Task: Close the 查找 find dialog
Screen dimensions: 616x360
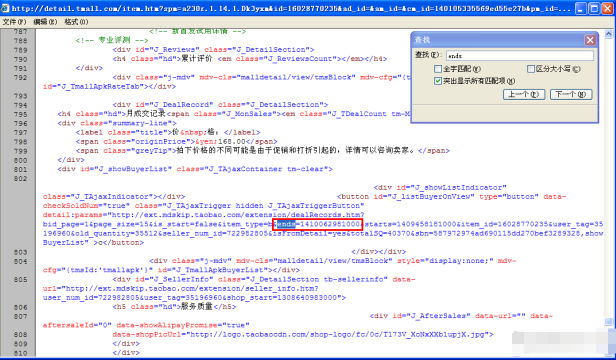Action: click(x=590, y=40)
